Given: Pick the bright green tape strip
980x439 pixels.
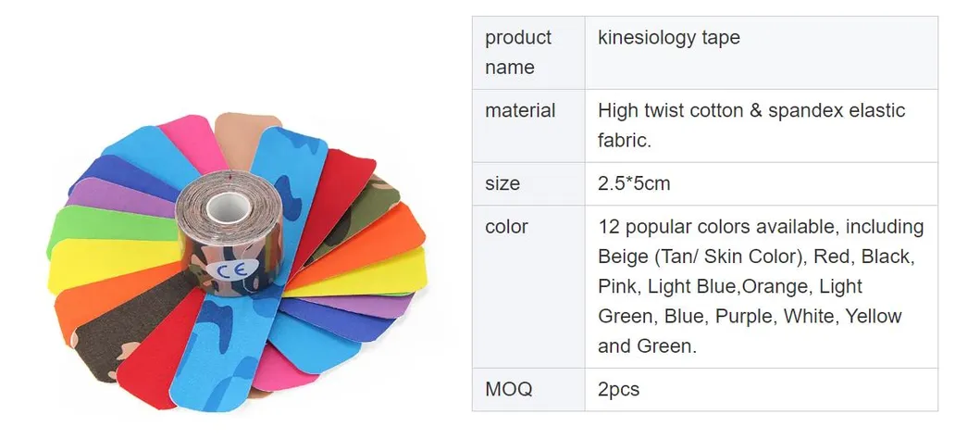Looking at the screenshot, I should (x=93, y=225).
